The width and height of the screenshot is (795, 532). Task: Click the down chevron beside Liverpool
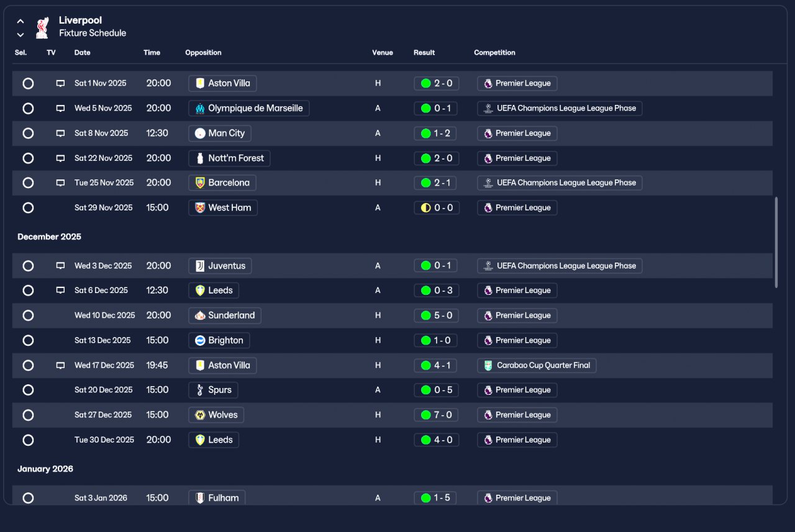20,35
